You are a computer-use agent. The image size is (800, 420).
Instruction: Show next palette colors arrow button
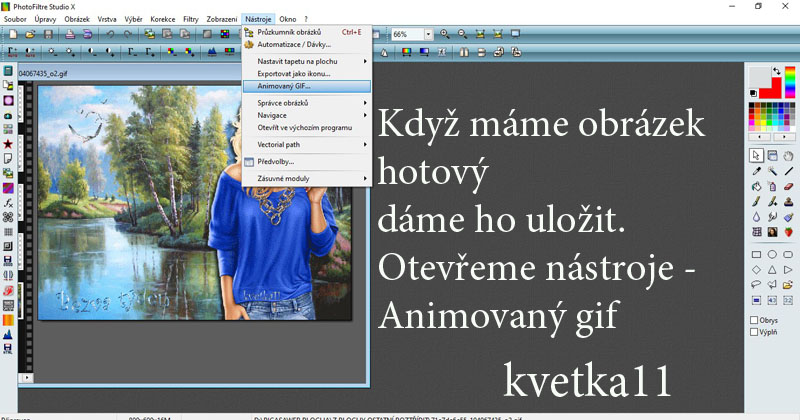pyautogui.click(x=784, y=137)
